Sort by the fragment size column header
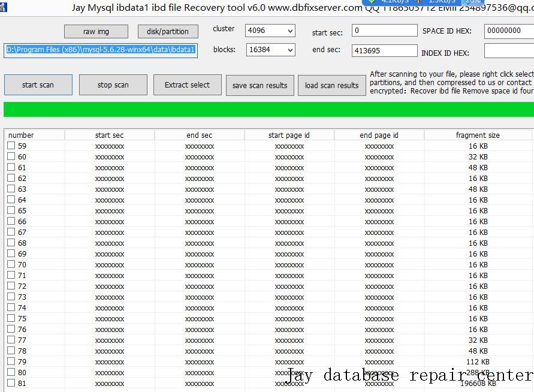This screenshot has width=534, height=392. [478, 135]
